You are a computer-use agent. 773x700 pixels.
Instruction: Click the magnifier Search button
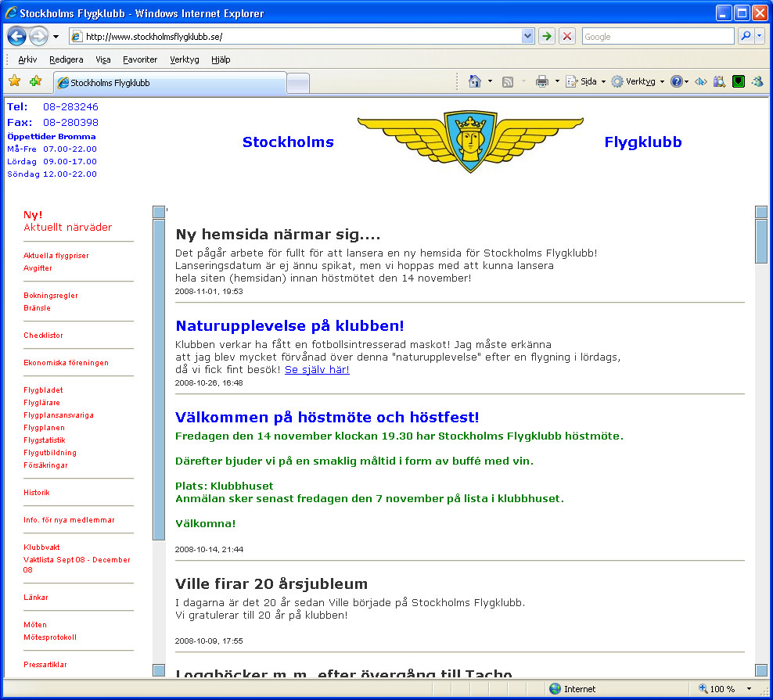(x=746, y=36)
